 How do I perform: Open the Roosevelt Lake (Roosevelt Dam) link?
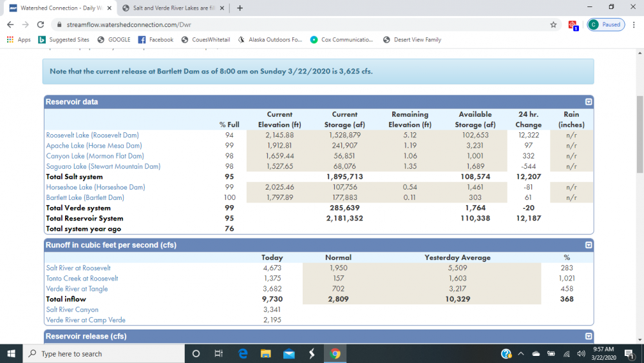click(x=92, y=135)
